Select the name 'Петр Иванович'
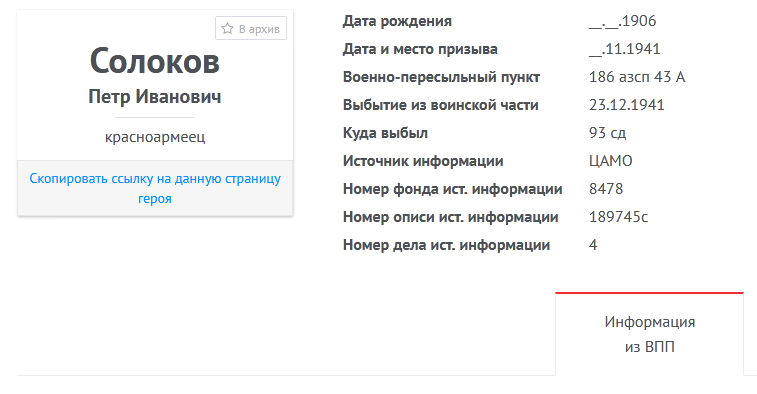757x394 pixels. (155, 97)
